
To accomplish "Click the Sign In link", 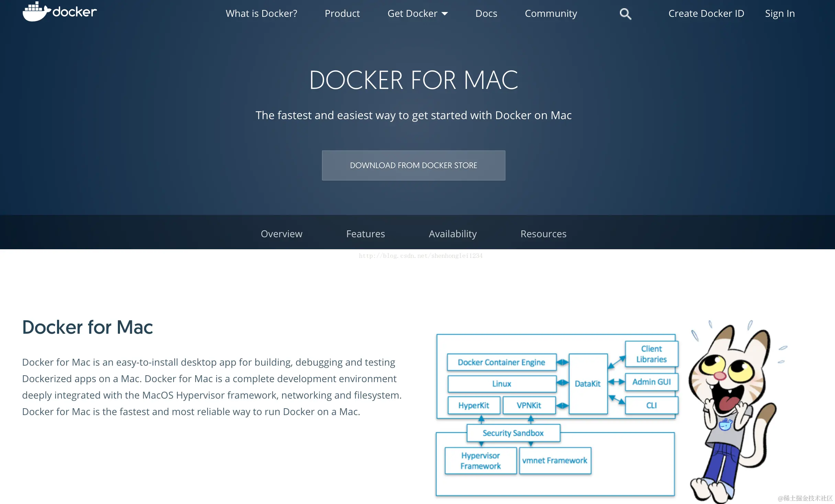I will pos(779,13).
